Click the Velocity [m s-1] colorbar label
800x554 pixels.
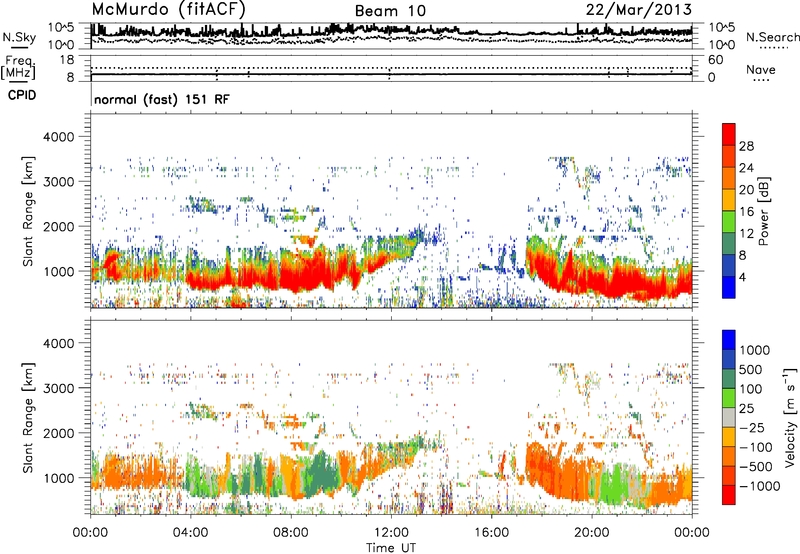(790, 417)
